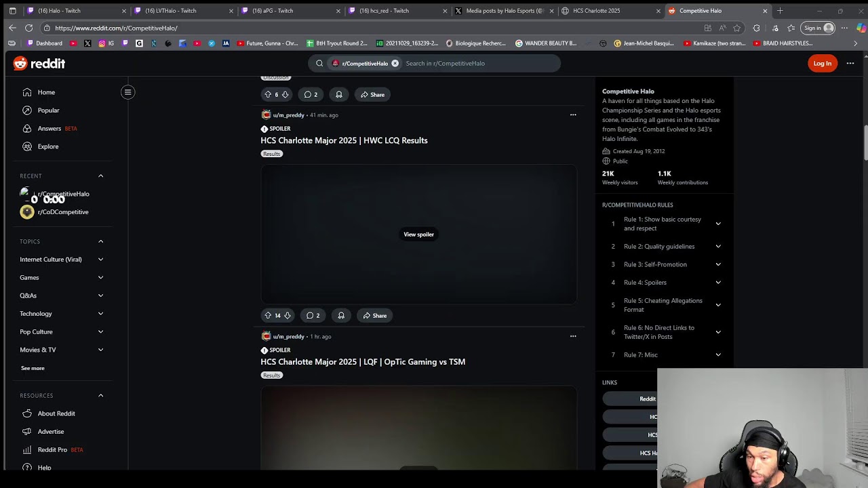Open options for OpTic Gaming vs TSM post
Image resolution: width=868 pixels, height=488 pixels.
coord(573,336)
